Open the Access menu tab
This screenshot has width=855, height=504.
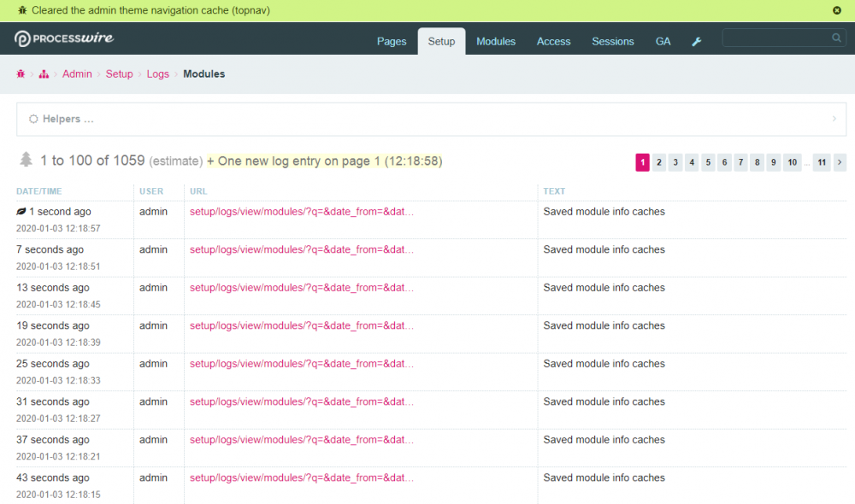[553, 42]
